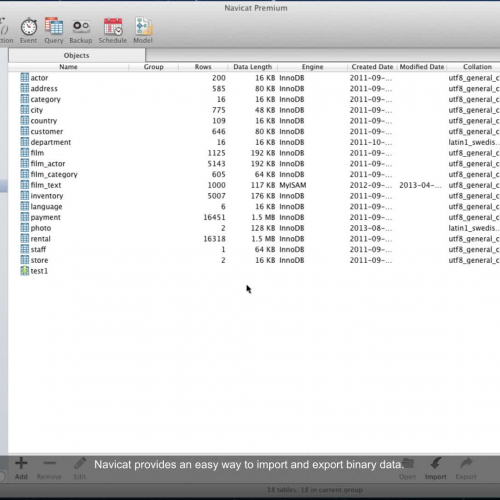
Task: Click the 2013-04 modified date cell
Action: (420, 185)
